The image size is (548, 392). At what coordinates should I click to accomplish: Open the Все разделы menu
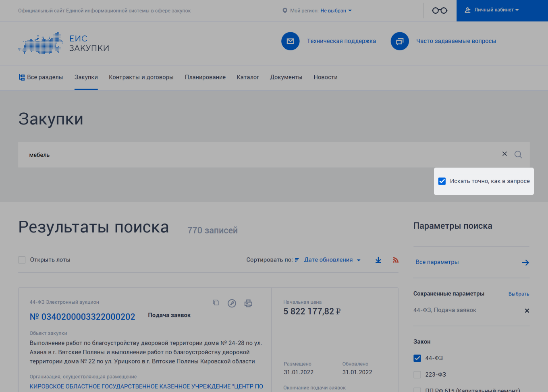tap(41, 77)
